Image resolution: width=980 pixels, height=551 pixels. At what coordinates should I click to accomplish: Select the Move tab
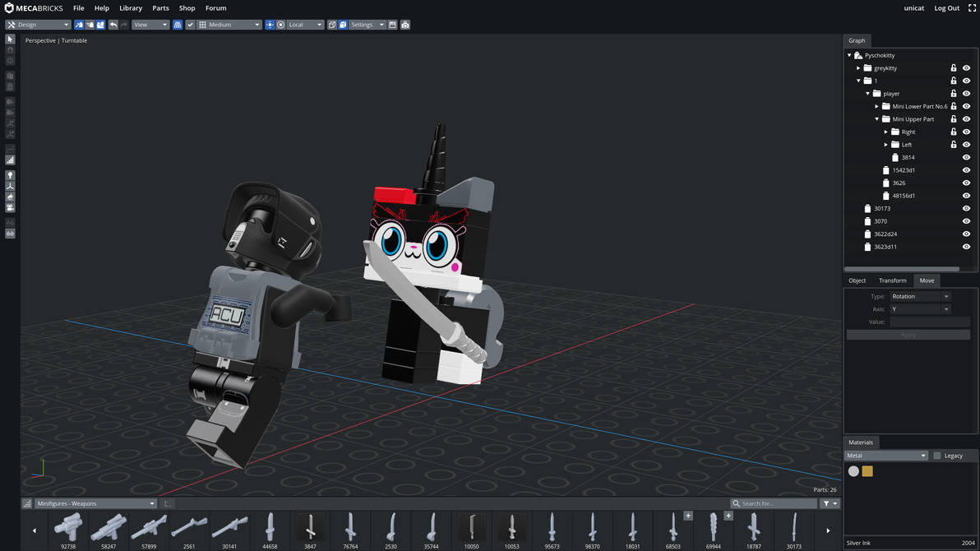click(x=927, y=280)
